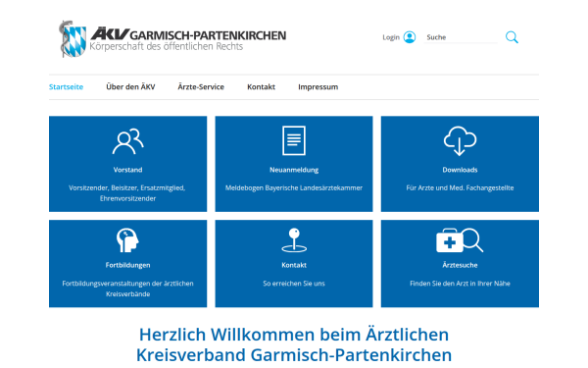588x368 pixels.
Task: Go to the Startseite menu item
Action: click(x=66, y=87)
